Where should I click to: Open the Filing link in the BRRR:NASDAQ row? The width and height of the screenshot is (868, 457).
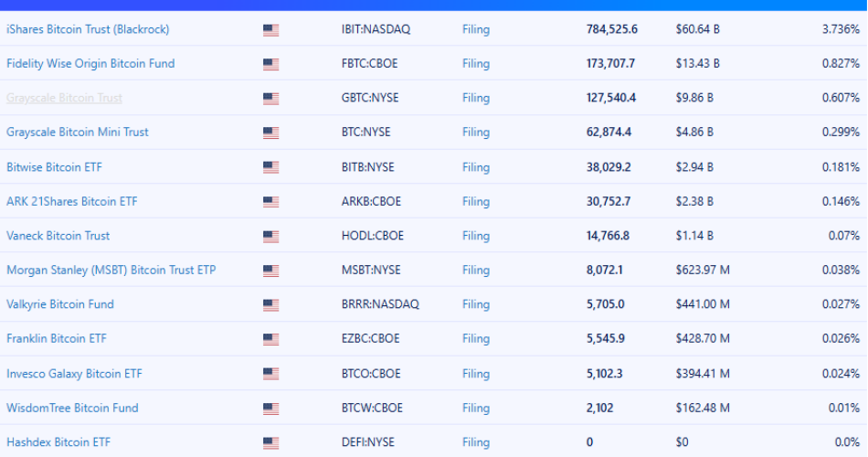coord(476,304)
